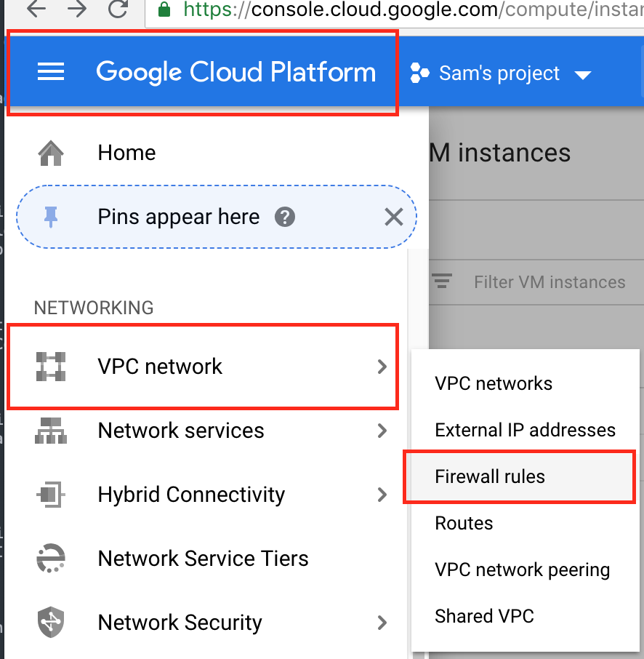Viewport: 644px width, 659px height.
Task: Expand the Hybrid Connectivity submenu arrow
Action: pos(382,495)
